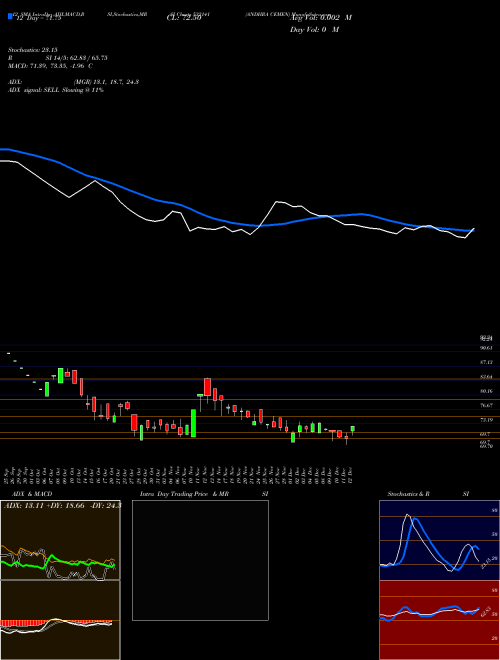Select the '12 Day = 71.75' SMA label
500x660 pixels.
click(x=39, y=18)
